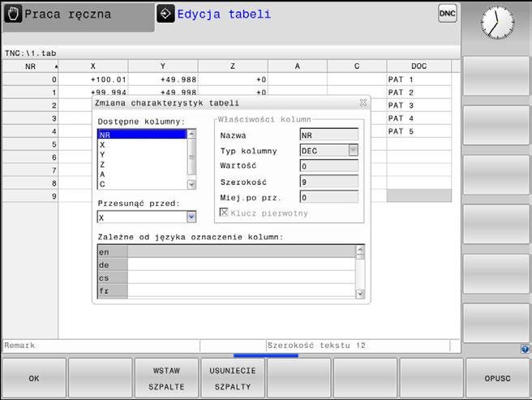Click the Remark status field
The width and height of the screenshot is (532, 400).
click(101, 346)
